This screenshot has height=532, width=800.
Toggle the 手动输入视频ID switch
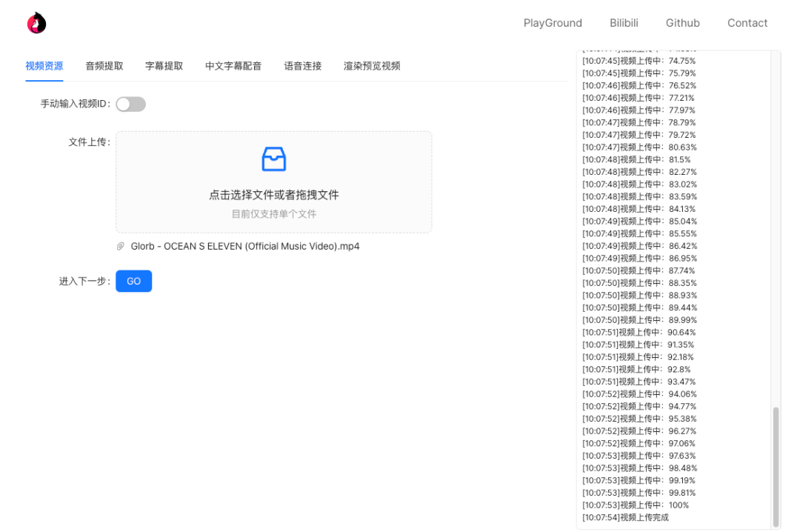click(x=130, y=104)
